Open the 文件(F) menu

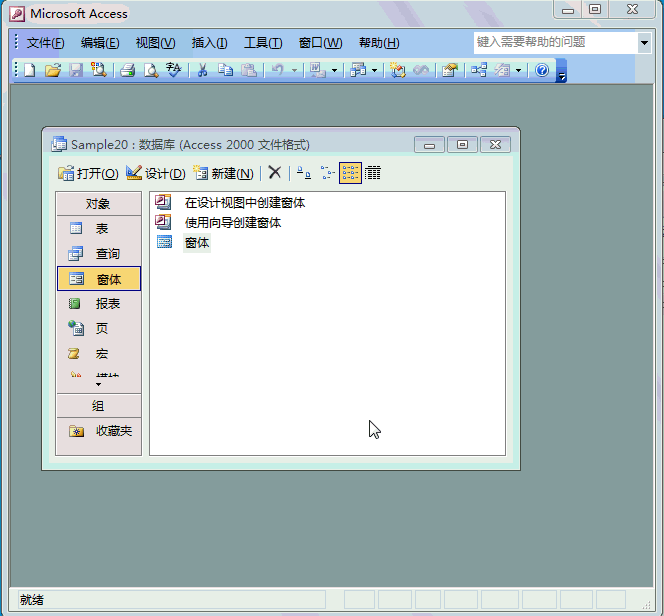pyautogui.click(x=45, y=43)
